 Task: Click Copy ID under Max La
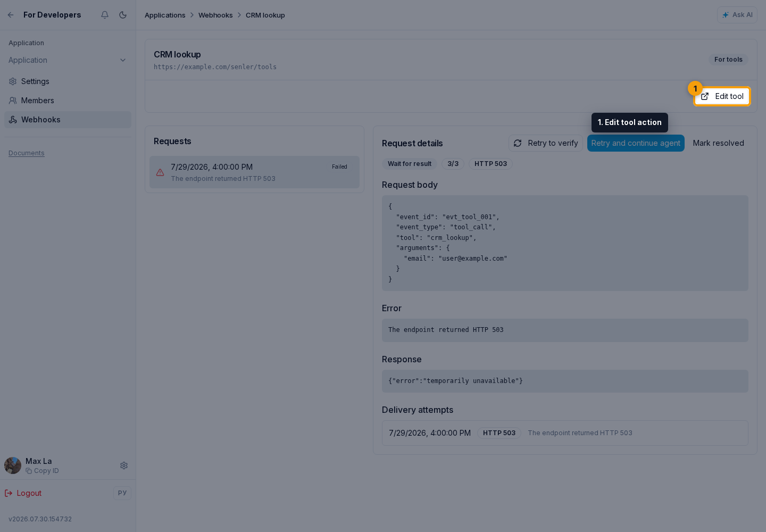(42, 471)
